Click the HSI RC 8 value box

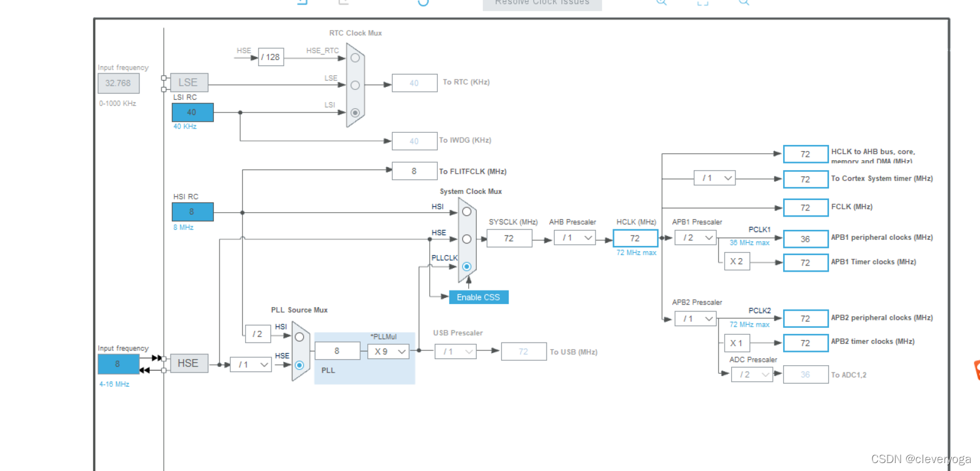[x=193, y=212]
